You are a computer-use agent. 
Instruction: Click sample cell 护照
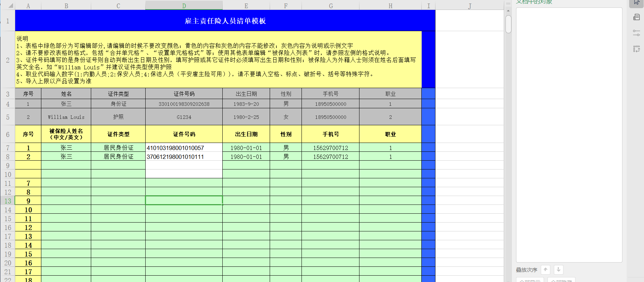[x=118, y=117]
